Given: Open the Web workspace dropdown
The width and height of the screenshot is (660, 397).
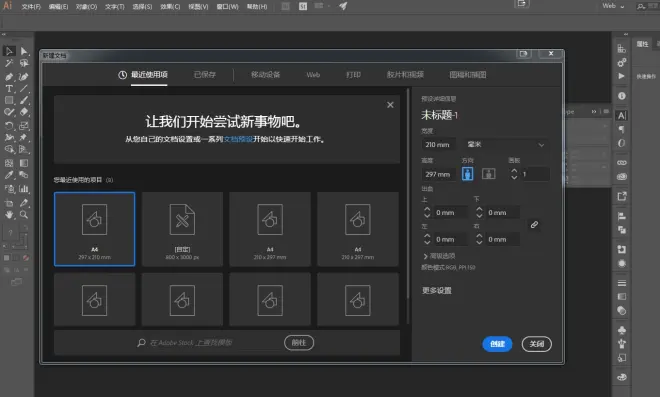Looking at the screenshot, I should [x=613, y=6].
